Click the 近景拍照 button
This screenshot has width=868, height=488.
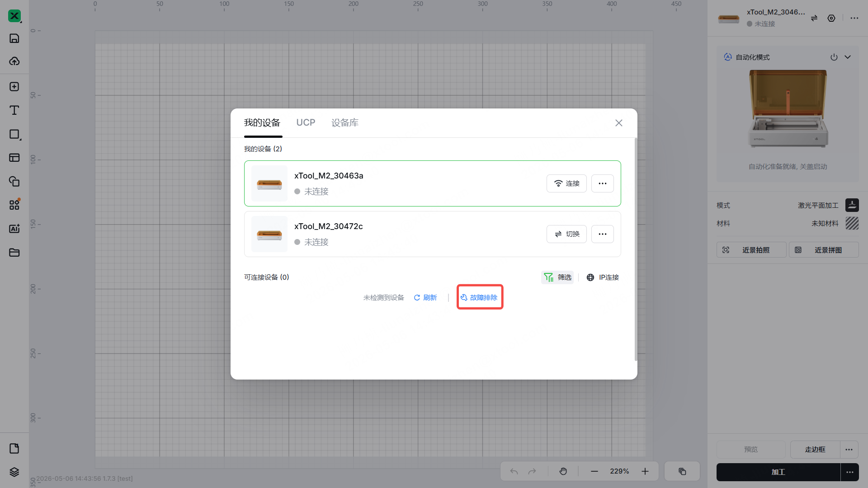tap(751, 250)
